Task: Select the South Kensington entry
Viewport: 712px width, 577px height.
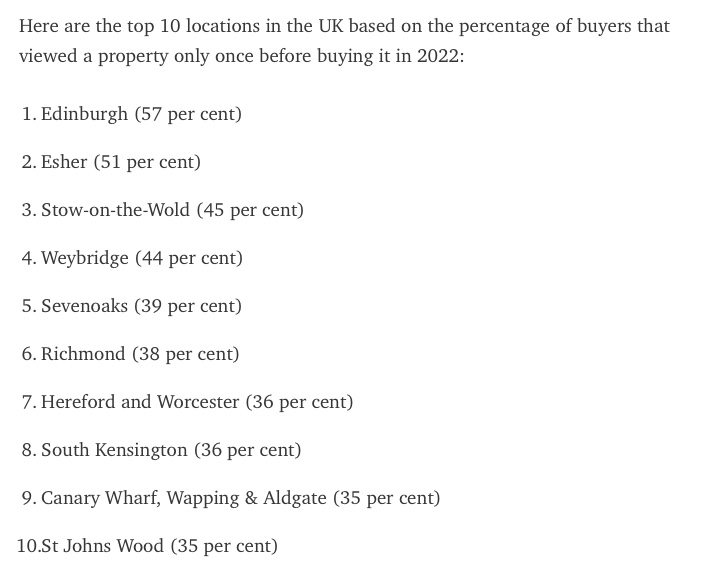Action: point(114,450)
